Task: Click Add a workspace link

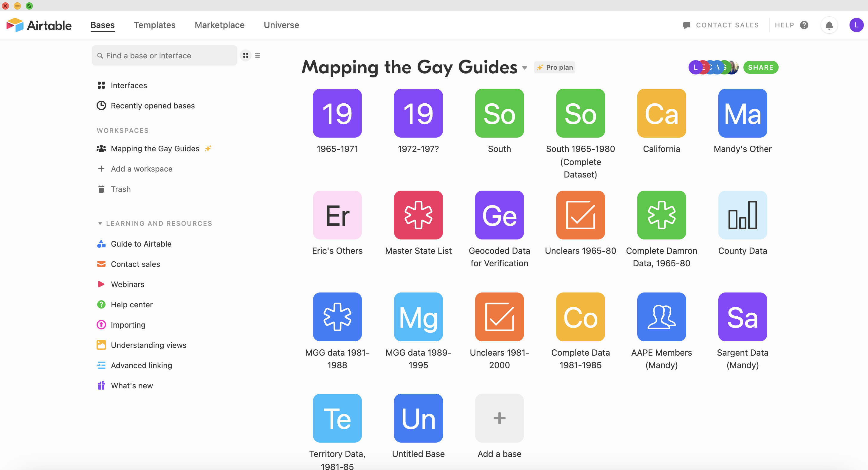Action: pyautogui.click(x=141, y=169)
